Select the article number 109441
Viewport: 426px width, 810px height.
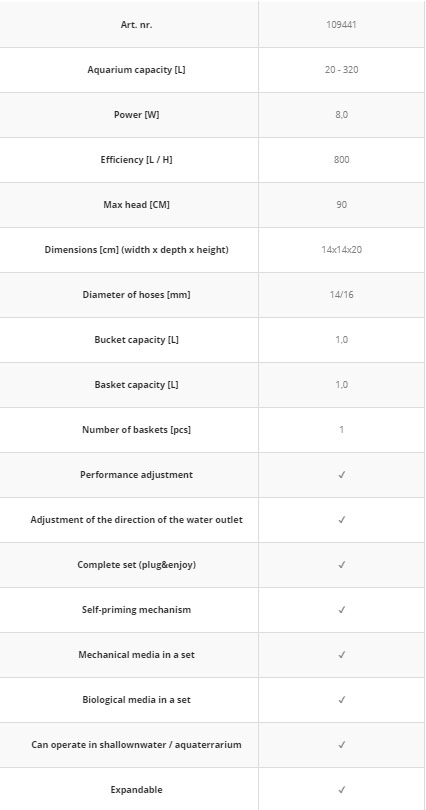pyautogui.click(x=341, y=24)
